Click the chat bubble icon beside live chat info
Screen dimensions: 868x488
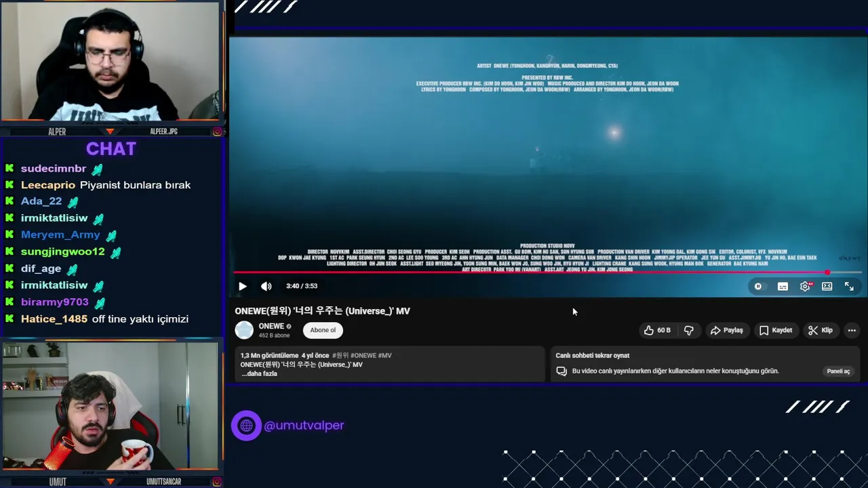coord(561,371)
